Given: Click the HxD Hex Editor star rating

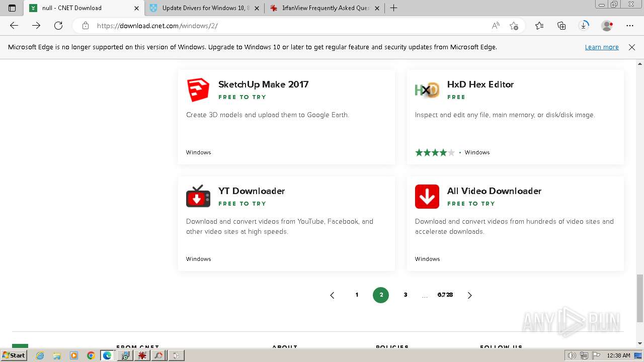Looking at the screenshot, I should pos(435,152).
